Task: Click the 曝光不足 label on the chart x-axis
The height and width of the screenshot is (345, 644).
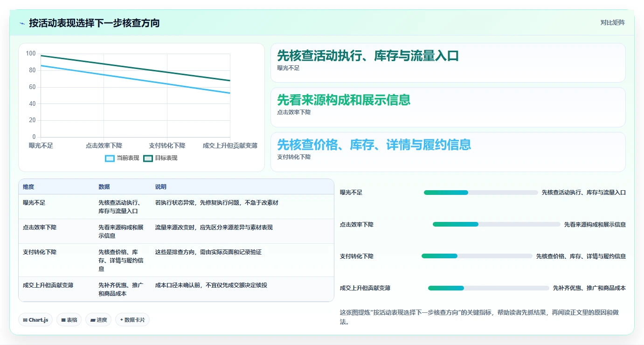Action: pyautogui.click(x=41, y=146)
